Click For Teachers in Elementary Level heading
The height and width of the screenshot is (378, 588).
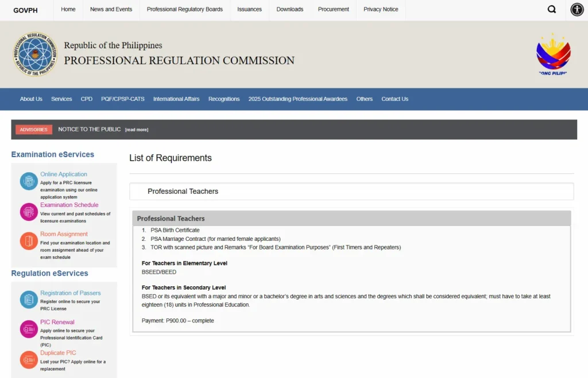pyautogui.click(x=184, y=263)
